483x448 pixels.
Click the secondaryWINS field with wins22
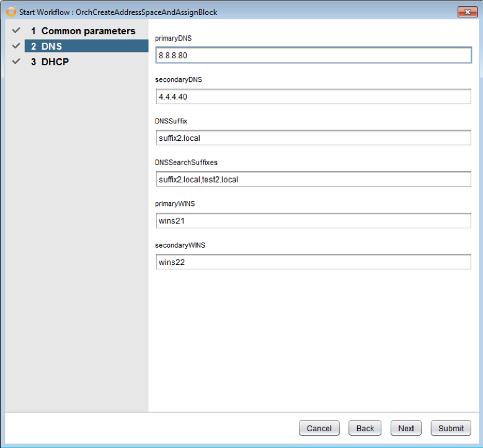pos(313,262)
